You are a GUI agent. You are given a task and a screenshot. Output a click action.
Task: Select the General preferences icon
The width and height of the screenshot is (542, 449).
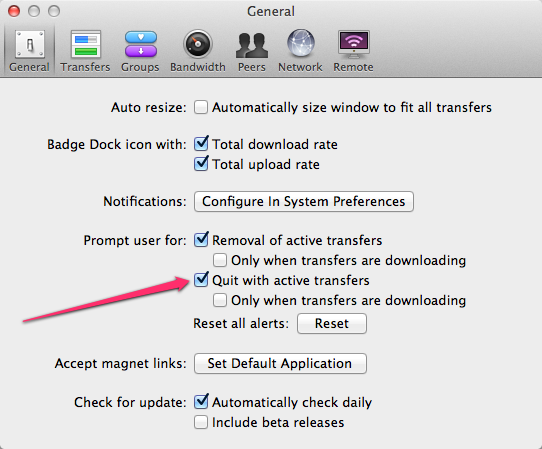coord(29,51)
